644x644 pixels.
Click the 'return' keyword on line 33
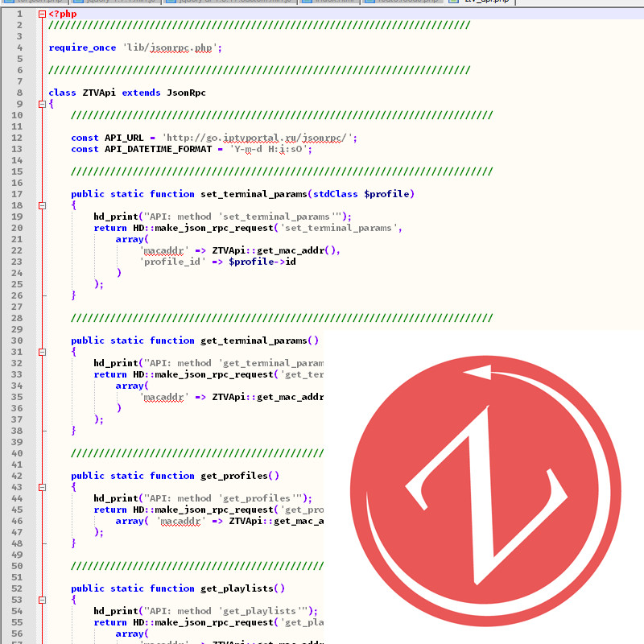110,374
